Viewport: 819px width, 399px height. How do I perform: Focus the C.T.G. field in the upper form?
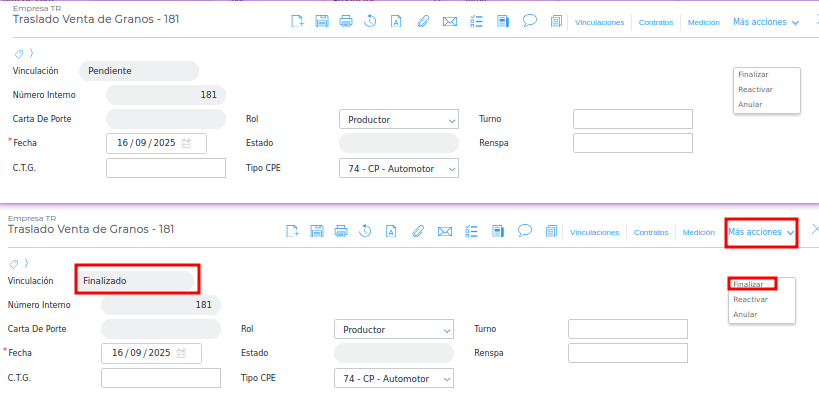click(166, 168)
